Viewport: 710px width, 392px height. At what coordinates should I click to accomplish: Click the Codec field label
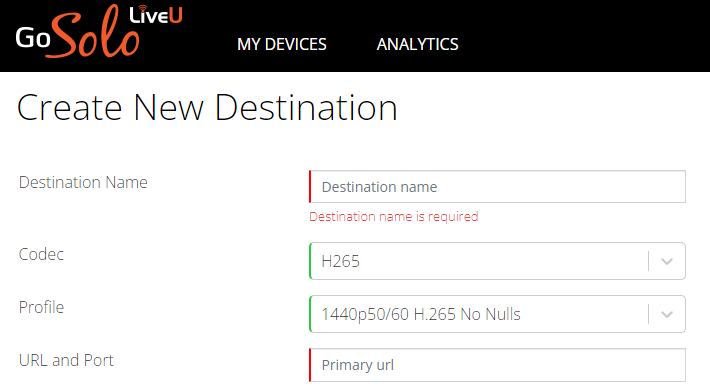(x=41, y=254)
